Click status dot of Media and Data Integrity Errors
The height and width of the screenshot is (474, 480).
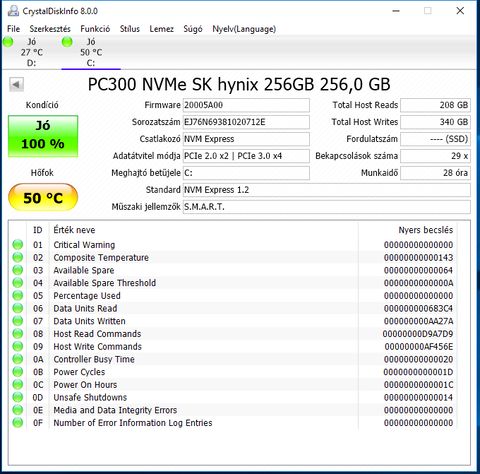tap(18, 410)
